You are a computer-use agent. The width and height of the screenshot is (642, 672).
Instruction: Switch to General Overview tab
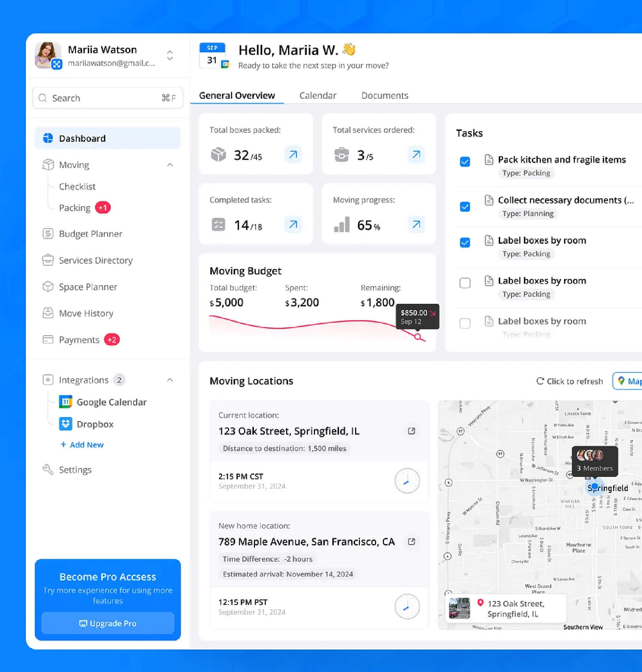pyautogui.click(x=237, y=95)
